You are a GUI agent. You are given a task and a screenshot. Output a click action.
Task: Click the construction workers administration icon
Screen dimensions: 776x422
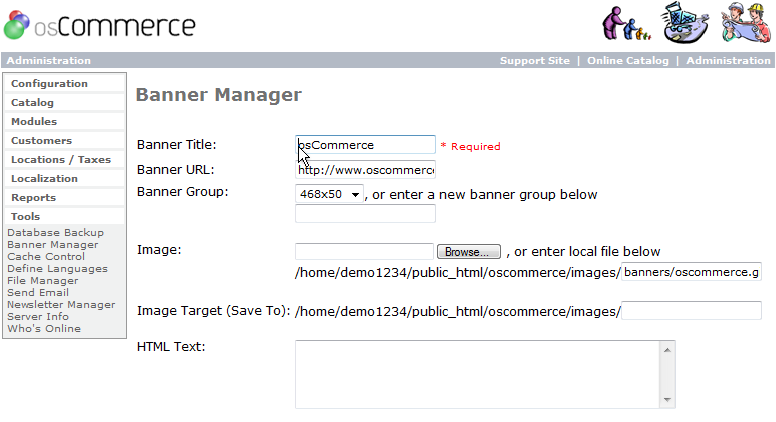746,23
